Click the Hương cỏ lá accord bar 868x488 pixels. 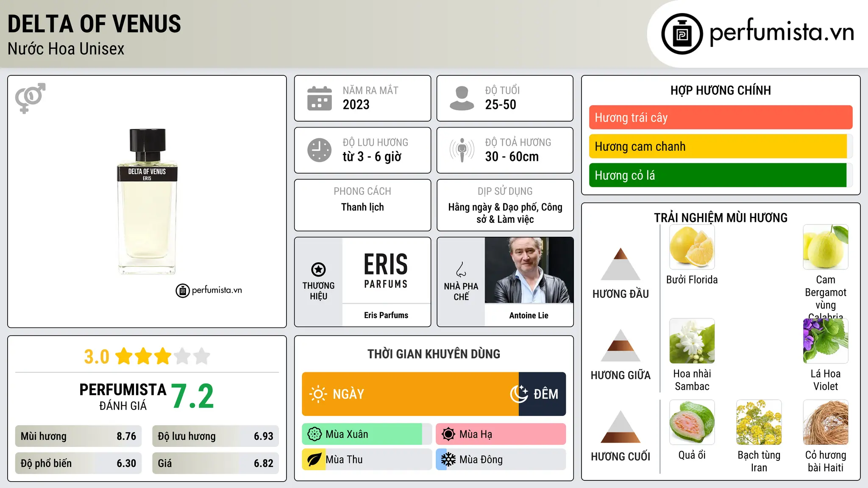coord(721,175)
